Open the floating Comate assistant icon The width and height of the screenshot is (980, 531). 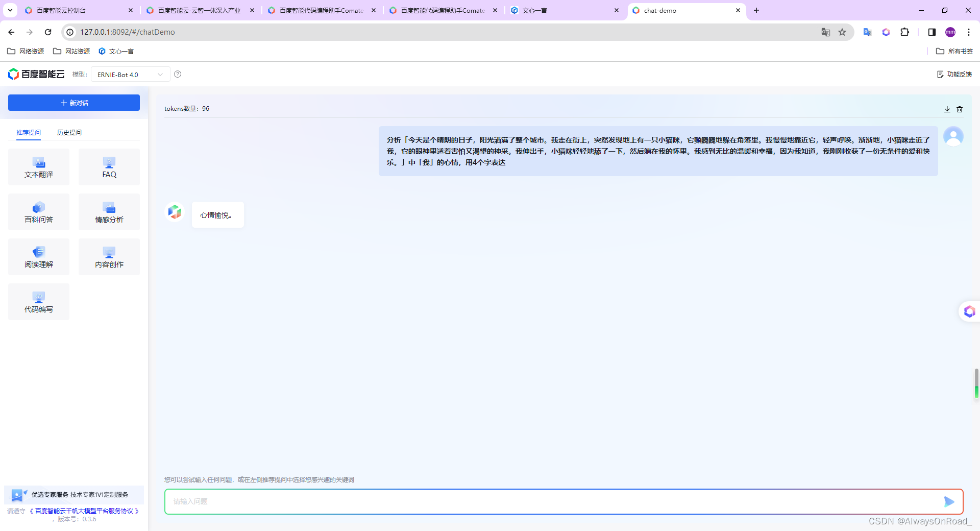(x=970, y=311)
